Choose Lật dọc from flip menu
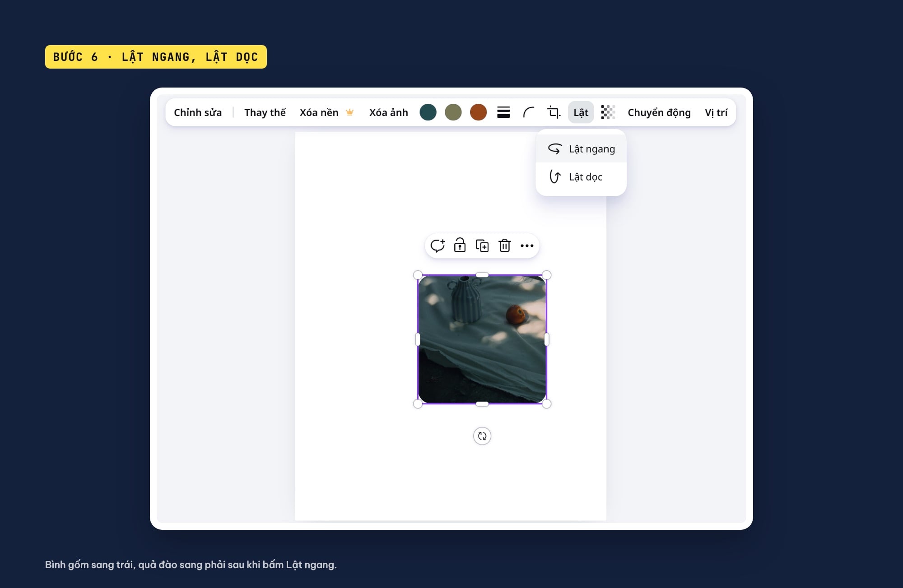This screenshot has width=903, height=588. [x=581, y=177]
